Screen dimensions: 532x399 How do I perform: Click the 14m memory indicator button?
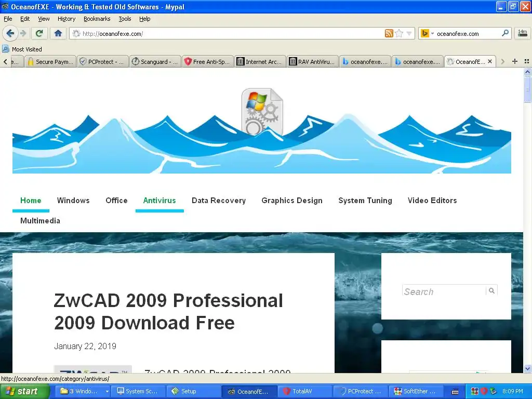coord(522,33)
